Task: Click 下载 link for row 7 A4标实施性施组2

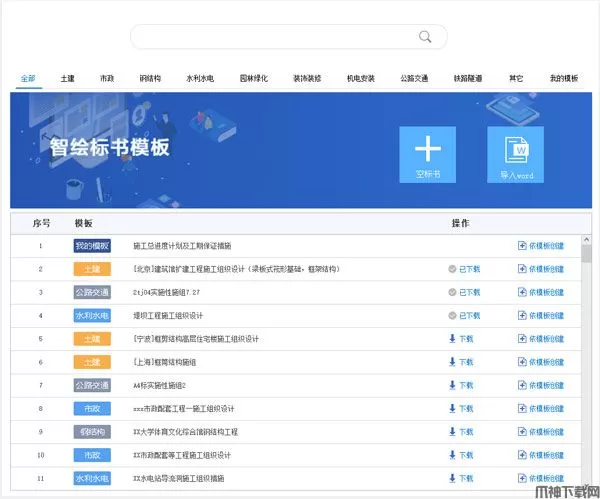Action: (x=466, y=385)
